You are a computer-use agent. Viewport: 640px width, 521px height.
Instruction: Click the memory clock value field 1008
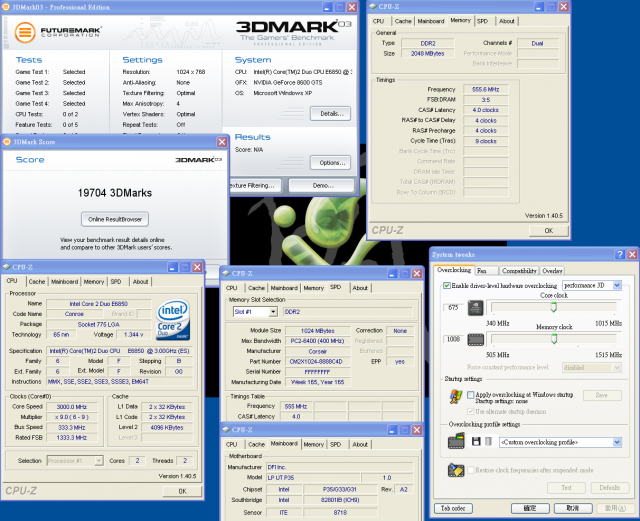coord(454,339)
